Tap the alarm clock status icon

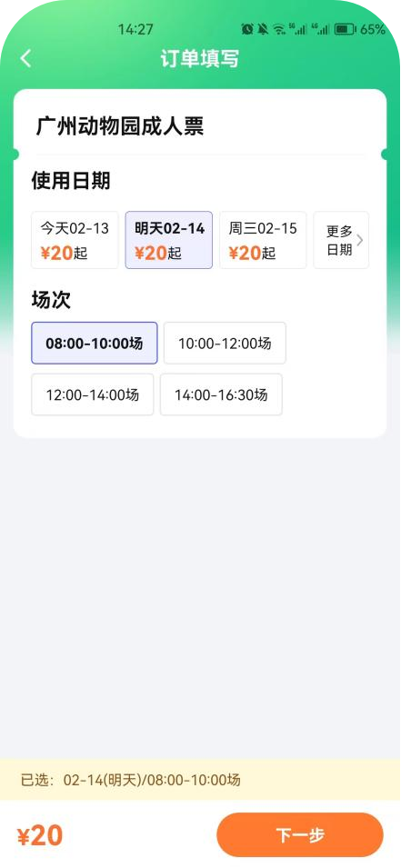(247, 29)
